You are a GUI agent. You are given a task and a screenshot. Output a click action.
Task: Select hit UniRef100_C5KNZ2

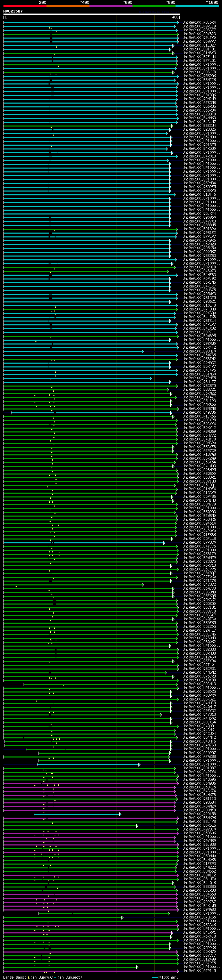[x=199, y=394]
